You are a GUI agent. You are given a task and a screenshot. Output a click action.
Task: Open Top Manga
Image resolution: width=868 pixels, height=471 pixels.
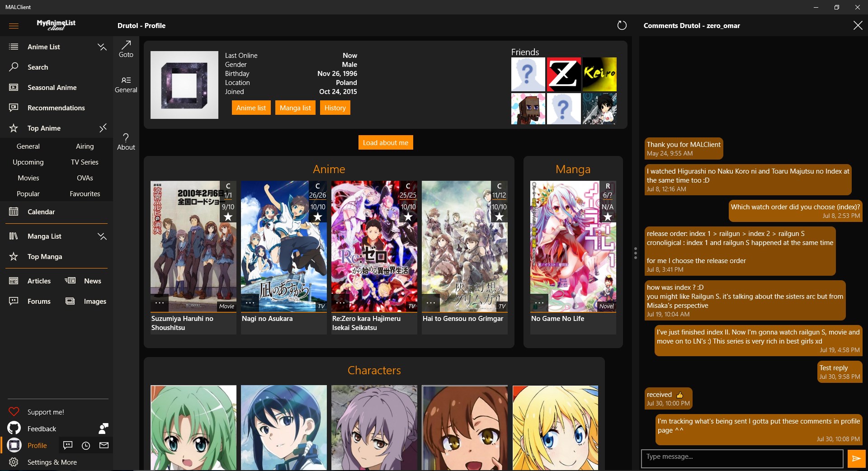[57, 256]
